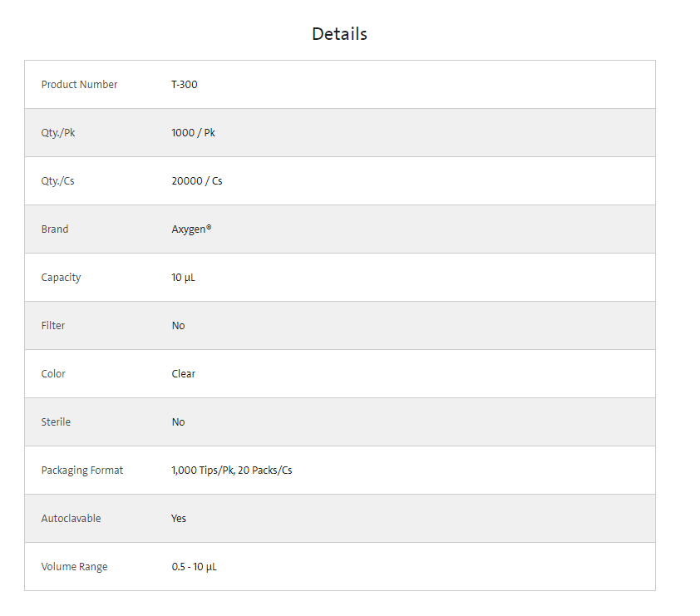Click the Axygen brand value
The height and width of the screenshot is (616, 700).
pos(191,229)
